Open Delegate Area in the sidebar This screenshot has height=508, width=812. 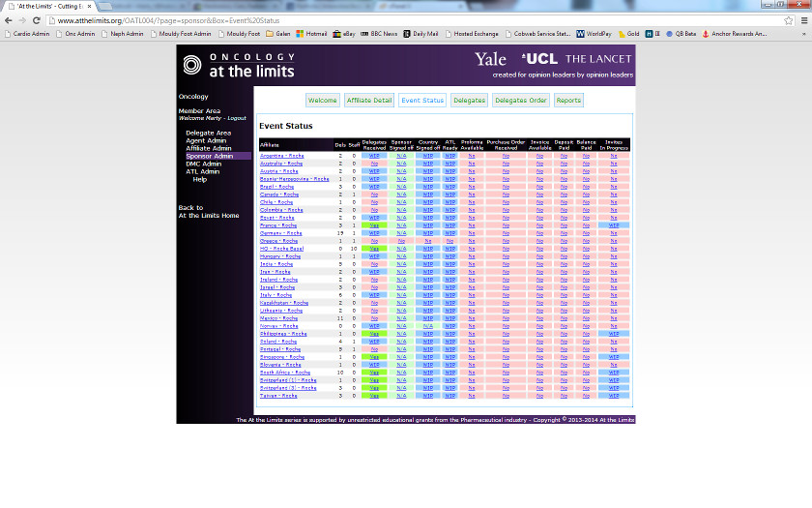click(208, 133)
